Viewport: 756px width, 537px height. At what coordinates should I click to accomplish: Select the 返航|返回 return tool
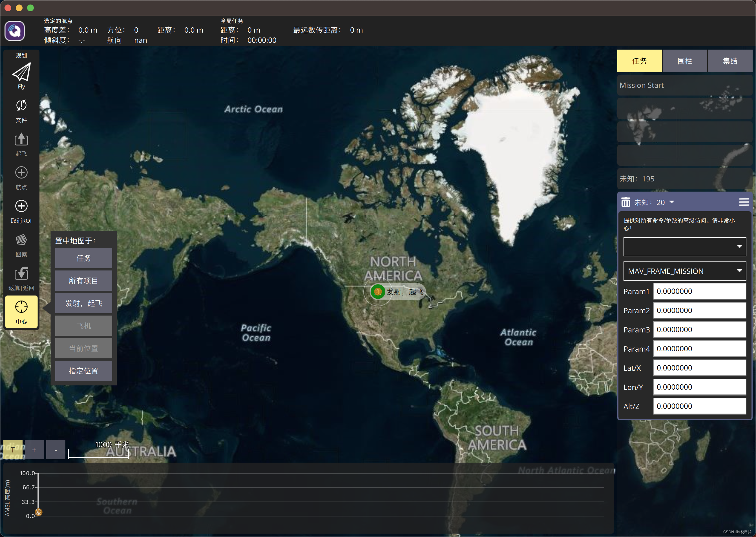click(x=21, y=279)
